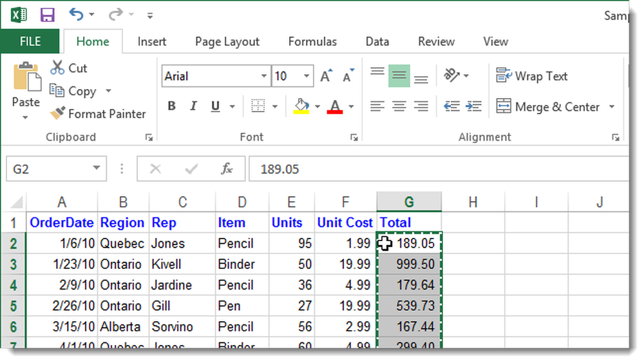Open text Orientation options

456,75
